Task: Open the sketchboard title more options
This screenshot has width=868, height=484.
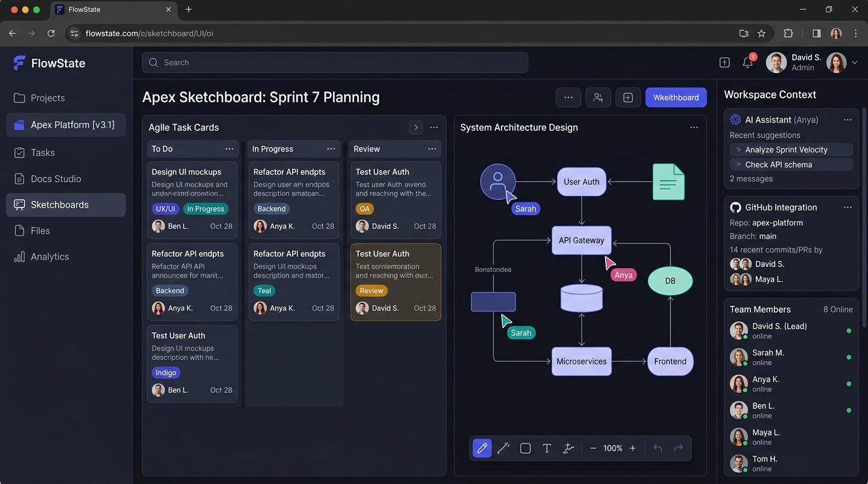Action: [x=568, y=98]
